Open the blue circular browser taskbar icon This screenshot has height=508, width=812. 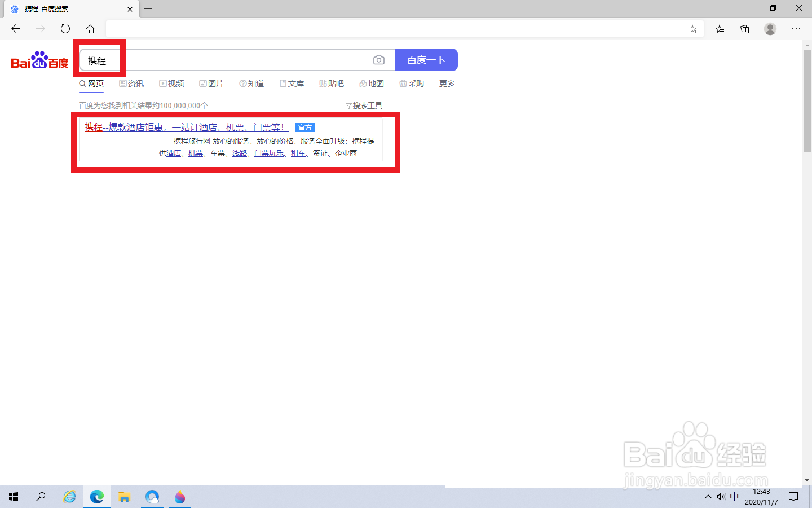(152, 497)
